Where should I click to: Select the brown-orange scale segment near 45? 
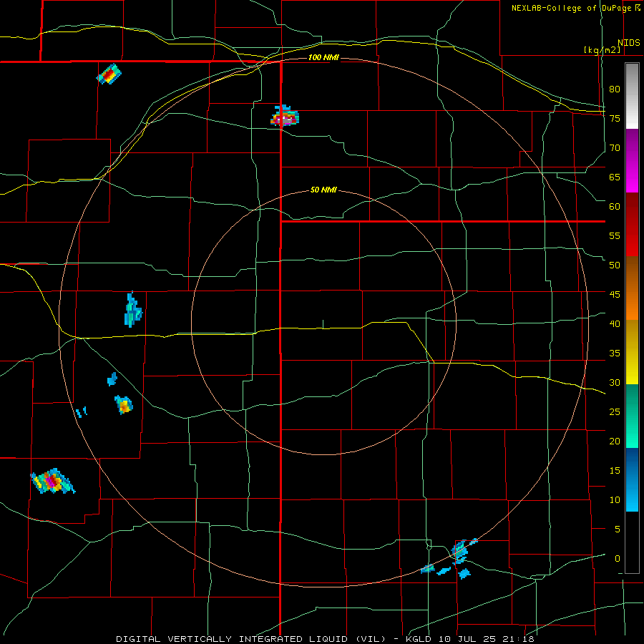point(632,288)
